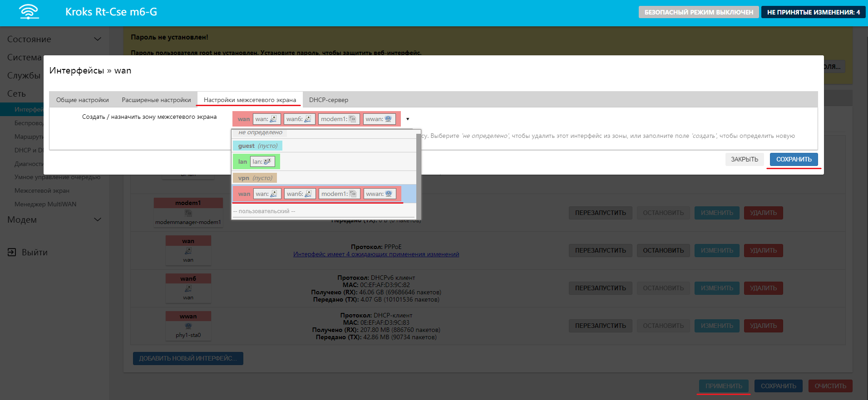Select 'не определено' zone option
Image resolution: width=868 pixels, height=400 pixels.
pos(260,132)
